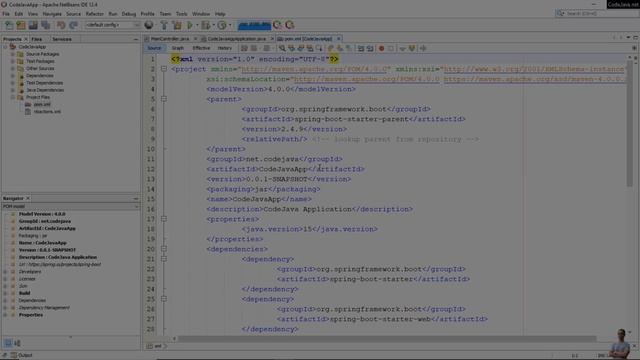
Task: Close the pom.xml editor tab
Action: point(338,39)
